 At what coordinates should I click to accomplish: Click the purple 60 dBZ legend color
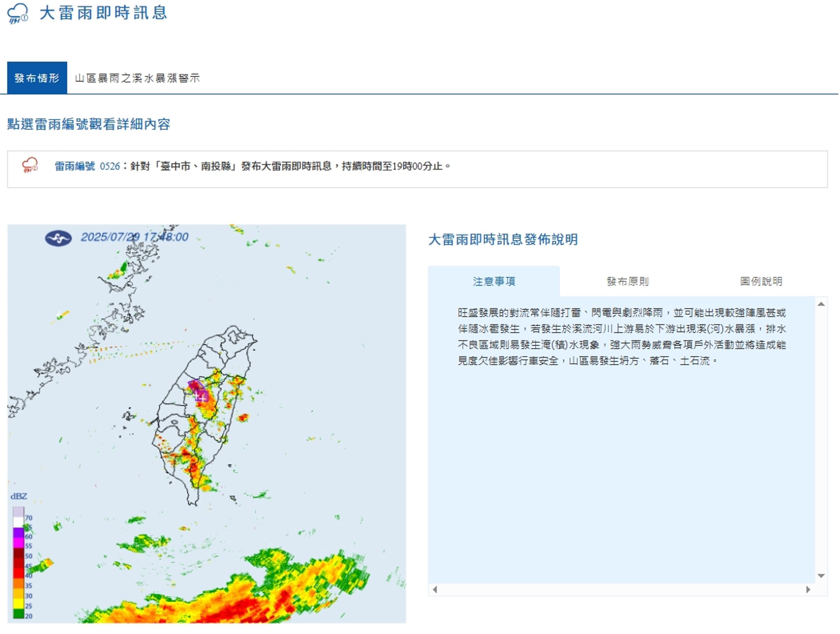19,533
